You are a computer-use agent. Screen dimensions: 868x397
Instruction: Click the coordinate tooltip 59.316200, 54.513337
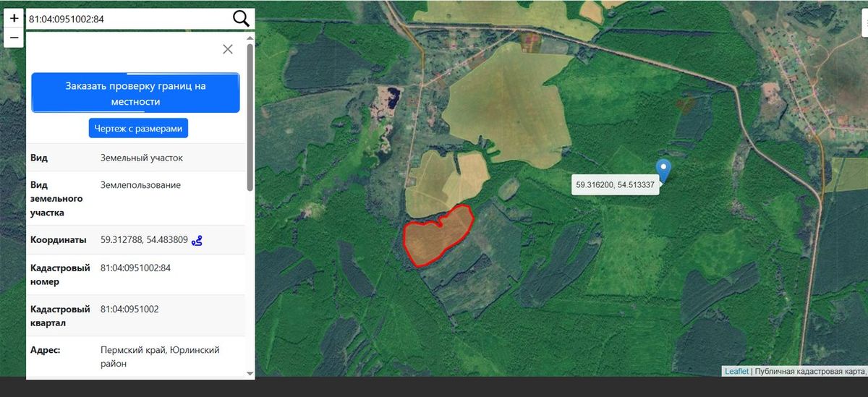tap(615, 185)
